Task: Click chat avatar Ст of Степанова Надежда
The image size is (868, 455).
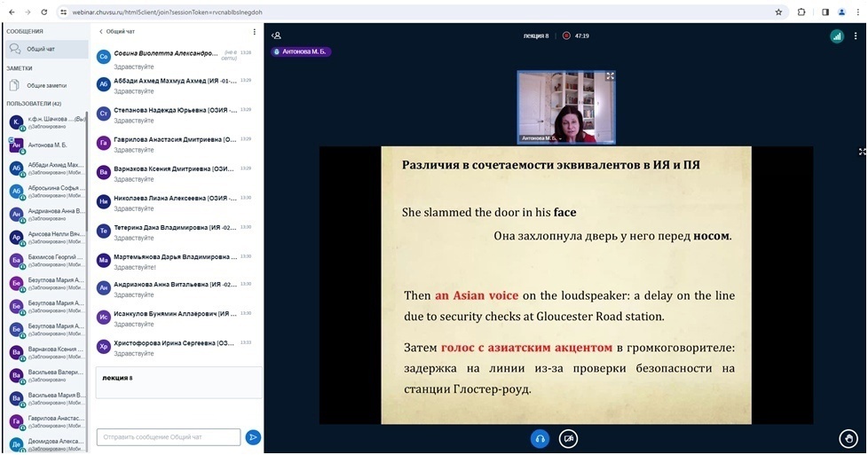Action: [x=104, y=114]
